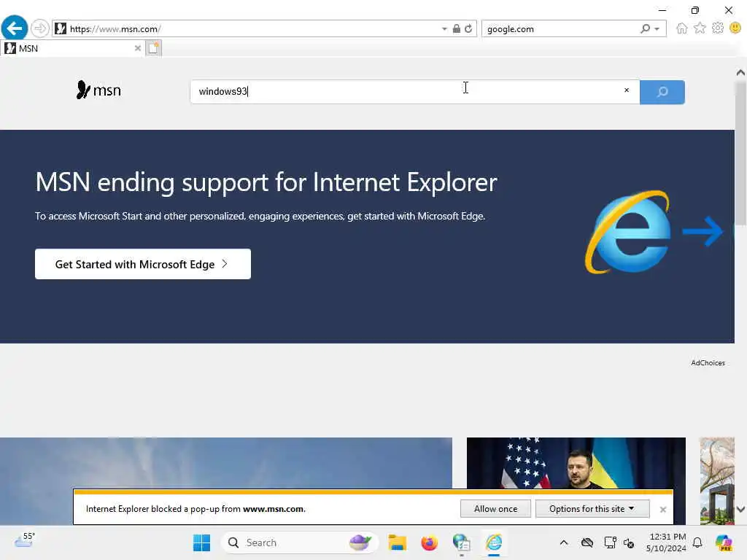
Task: Click the Forward navigation arrow
Action: tap(40, 28)
